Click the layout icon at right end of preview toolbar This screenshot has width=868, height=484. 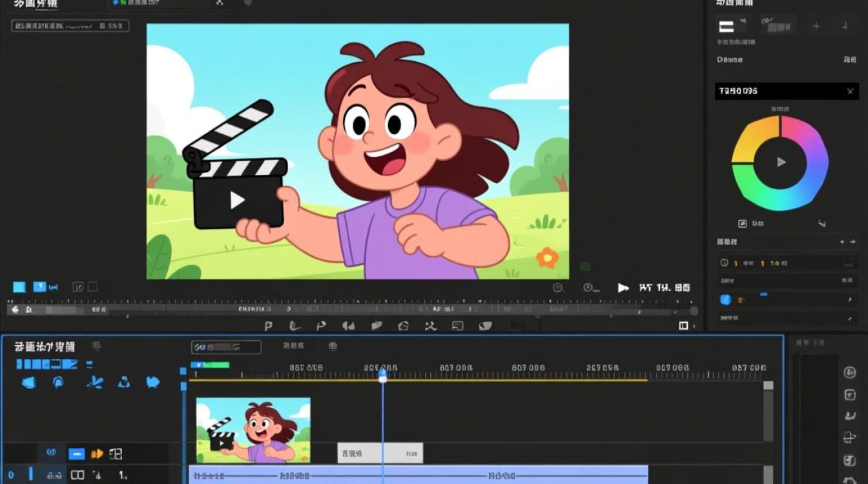[x=683, y=326]
